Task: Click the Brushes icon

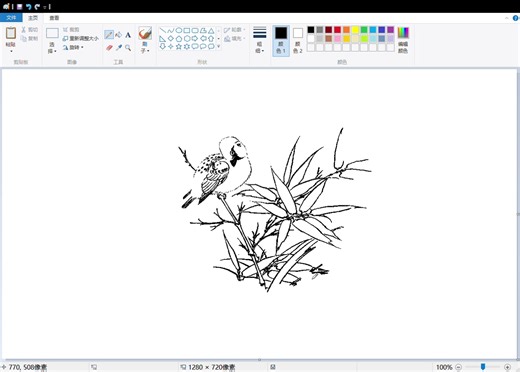Action: point(145,33)
